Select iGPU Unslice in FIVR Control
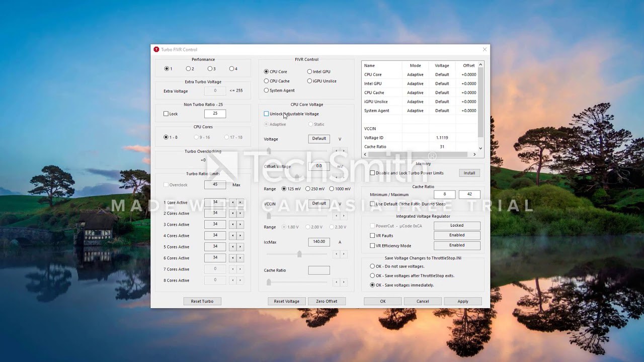Viewport: 644px width, 362px height. tap(309, 81)
